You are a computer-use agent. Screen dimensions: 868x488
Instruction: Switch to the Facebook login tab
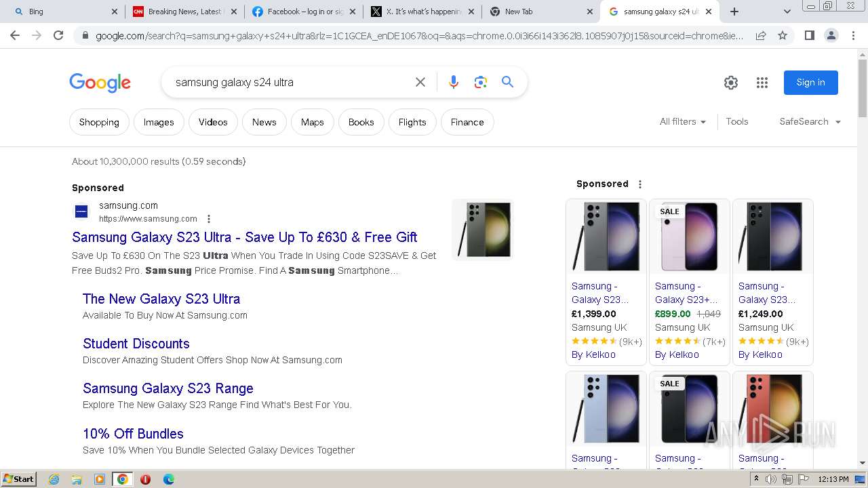tap(303, 12)
